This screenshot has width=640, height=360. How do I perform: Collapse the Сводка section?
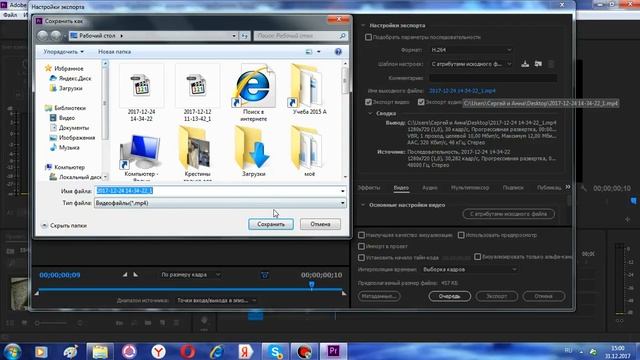click(370, 113)
